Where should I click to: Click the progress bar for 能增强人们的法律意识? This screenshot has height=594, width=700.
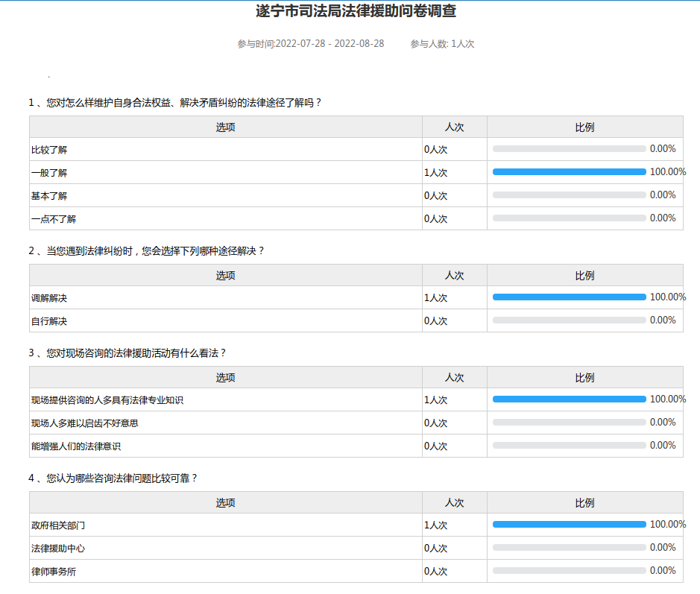(x=569, y=446)
